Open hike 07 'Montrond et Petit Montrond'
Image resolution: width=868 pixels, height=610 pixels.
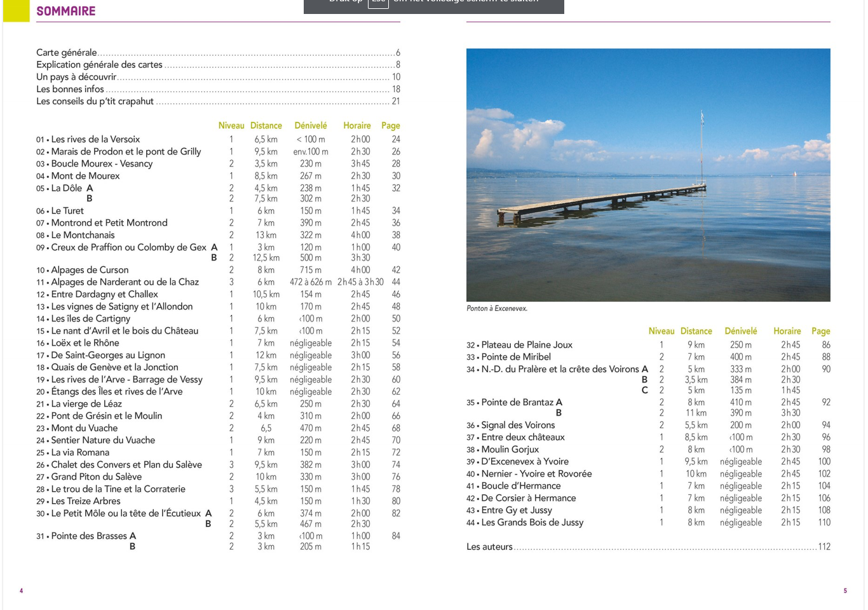coord(109,223)
